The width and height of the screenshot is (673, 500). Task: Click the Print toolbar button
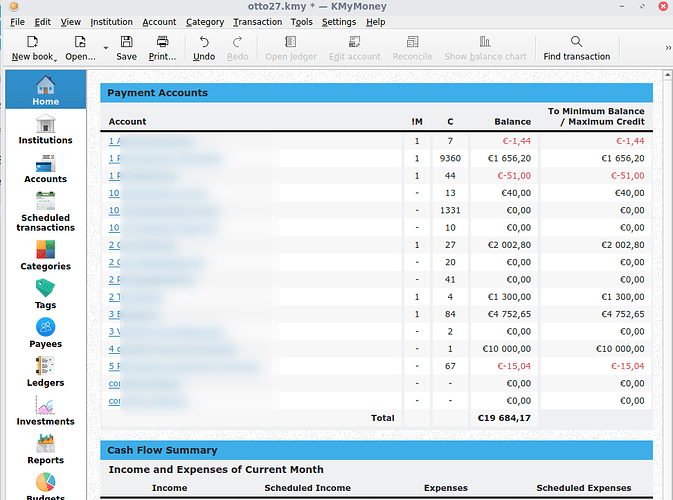(162, 47)
